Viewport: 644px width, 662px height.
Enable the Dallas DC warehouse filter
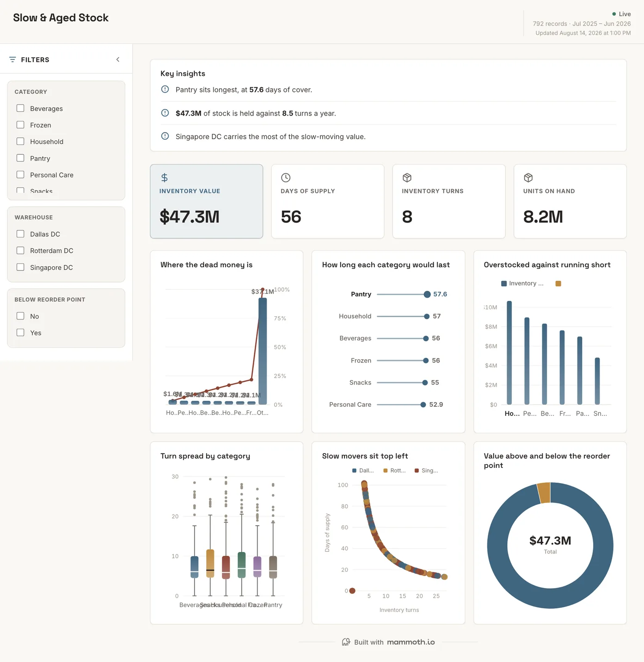tap(20, 234)
